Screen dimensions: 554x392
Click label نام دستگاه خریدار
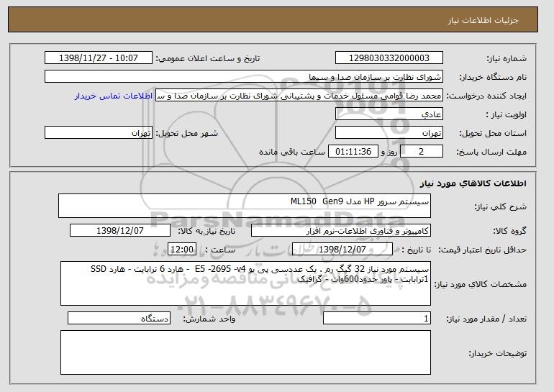(493, 78)
